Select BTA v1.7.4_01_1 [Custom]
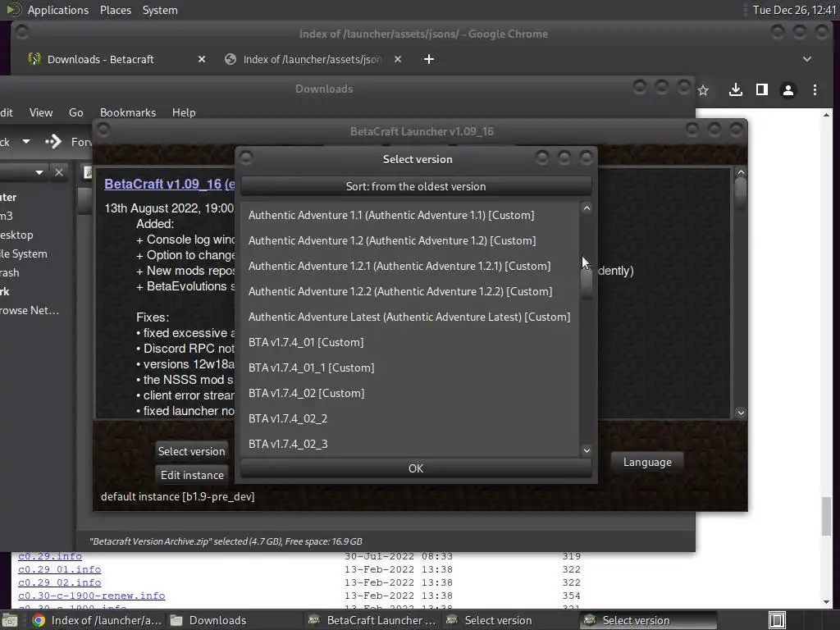 click(410, 368)
